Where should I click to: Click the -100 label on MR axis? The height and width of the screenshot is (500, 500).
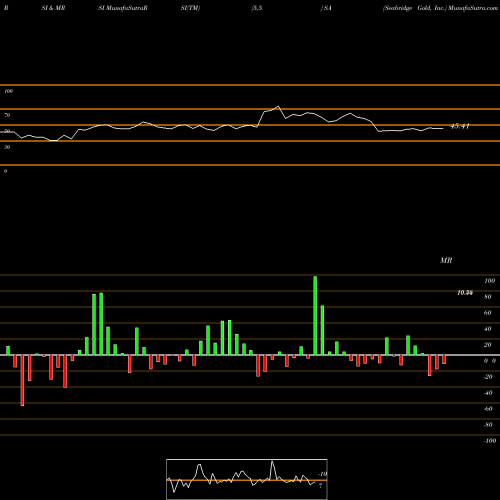coord(490,441)
